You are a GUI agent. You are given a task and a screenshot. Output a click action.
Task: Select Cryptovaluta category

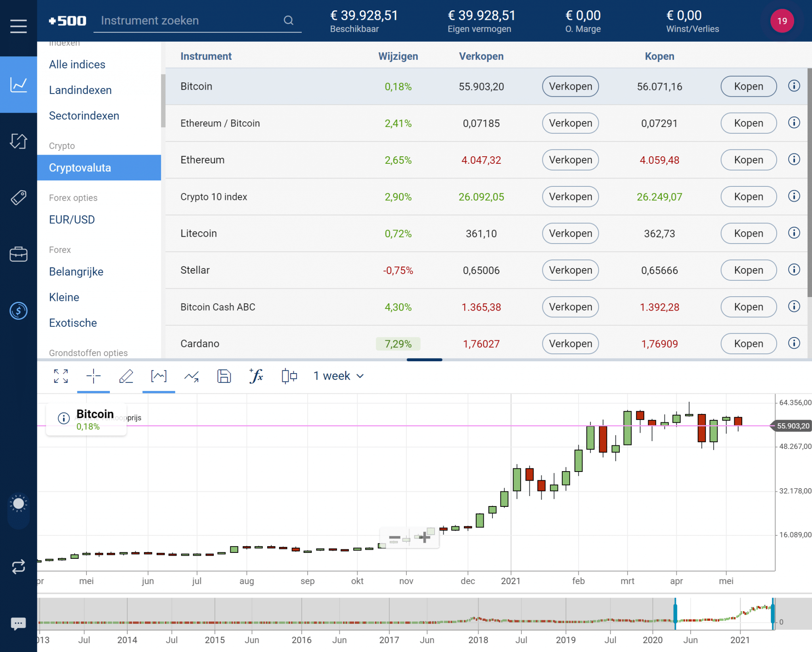click(x=99, y=167)
